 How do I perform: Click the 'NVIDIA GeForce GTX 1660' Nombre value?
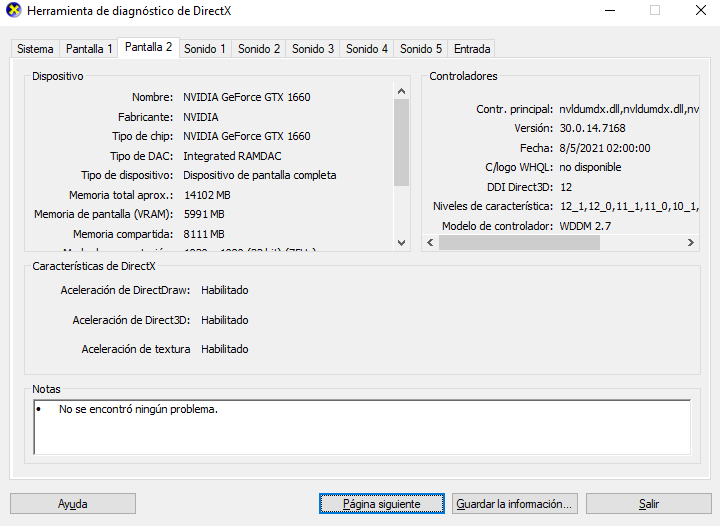pyautogui.click(x=247, y=97)
